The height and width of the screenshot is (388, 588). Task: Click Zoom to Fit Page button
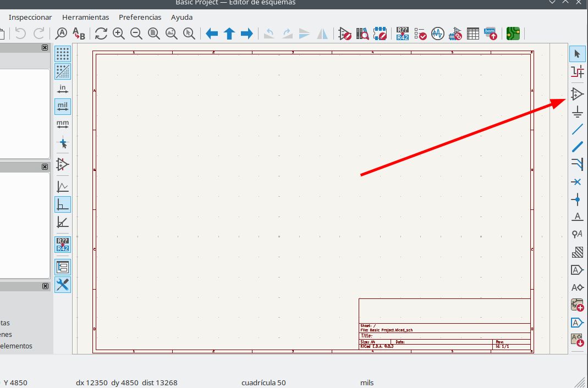click(x=154, y=34)
